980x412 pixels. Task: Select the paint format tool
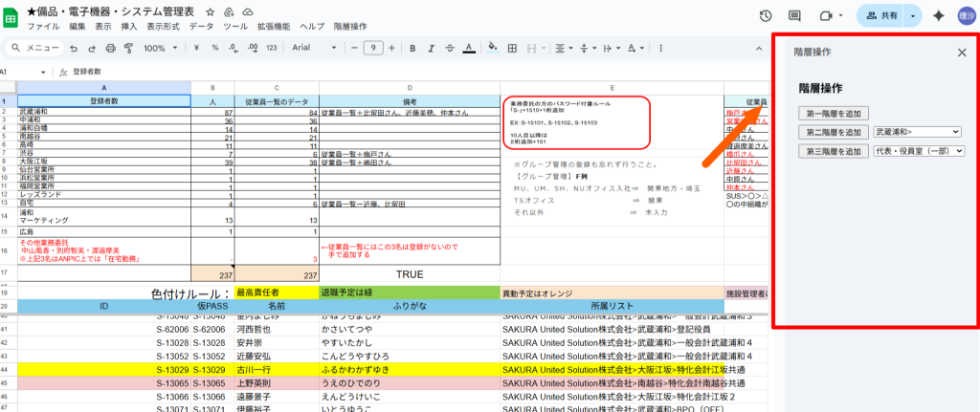(126, 47)
